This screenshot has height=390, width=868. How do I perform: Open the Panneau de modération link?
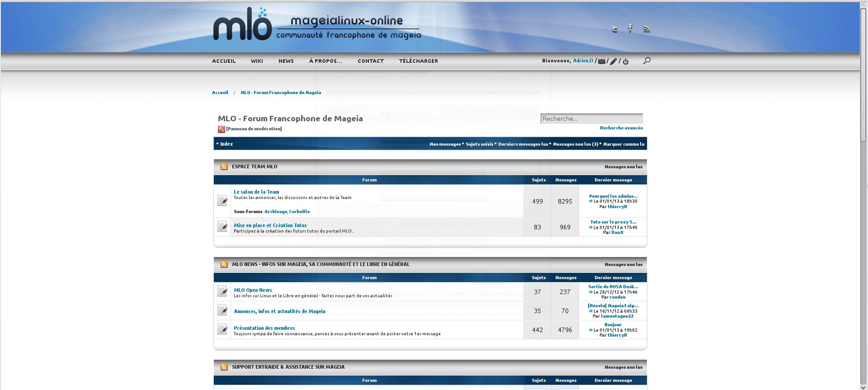(x=254, y=129)
